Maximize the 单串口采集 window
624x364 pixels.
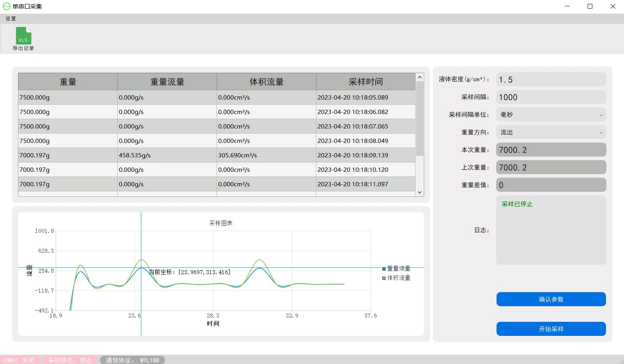tap(590, 6)
